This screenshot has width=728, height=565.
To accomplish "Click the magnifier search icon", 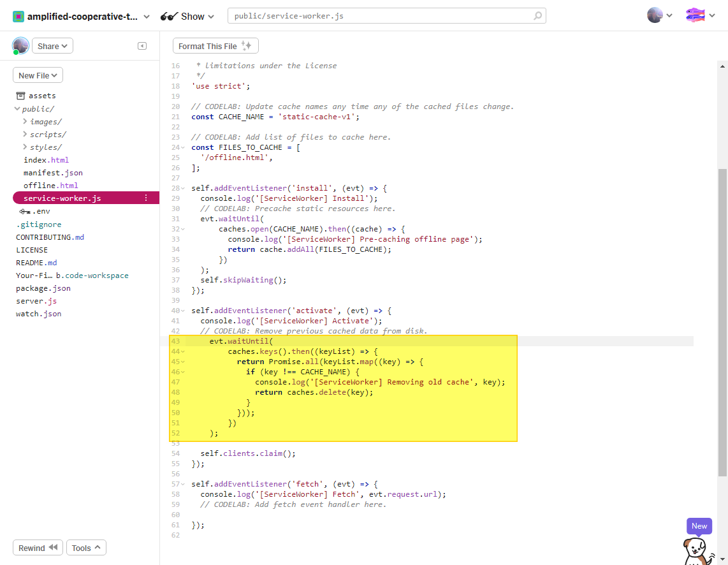I will pyautogui.click(x=537, y=16).
